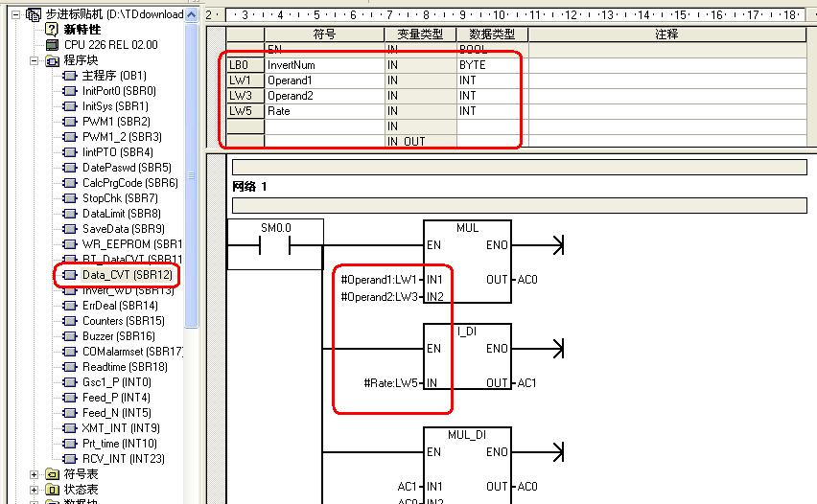
Task: Click the 符号 column header
Action: tap(324, 34)
